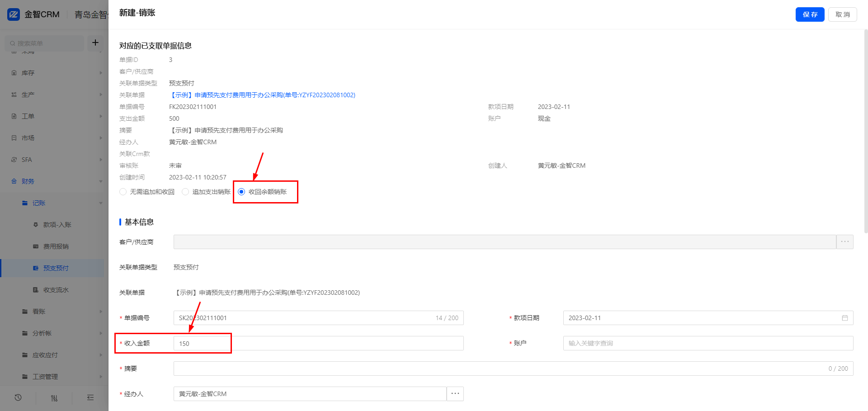868x411 pixels.
Task: Click the 生产 production icon in sidebar
Action: coord(14,94)
